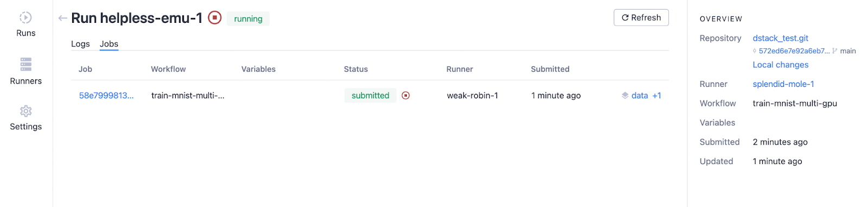Go back using the left arrow
The image size is (868, 207).
pos(62,18)
